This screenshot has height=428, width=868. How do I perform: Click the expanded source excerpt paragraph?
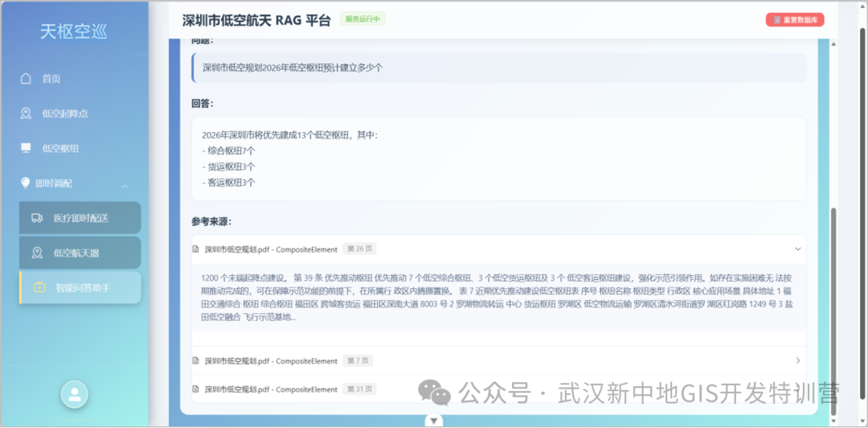[x=499, y=298]
